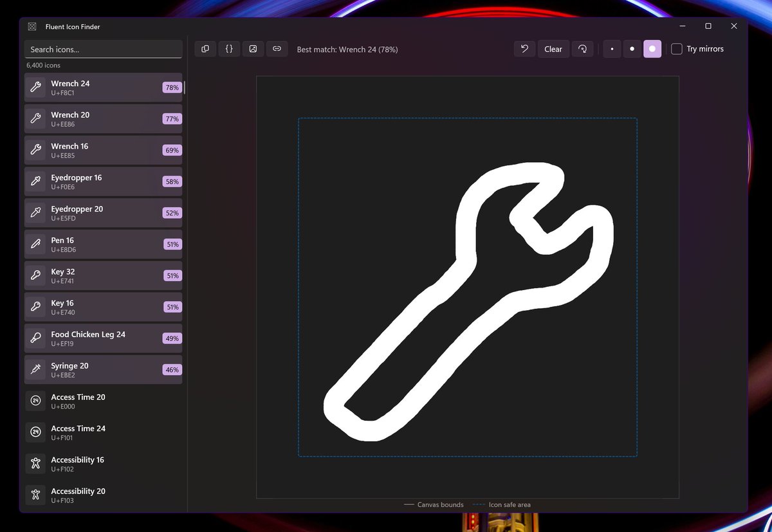Click the 78% match badge

[172, 87]
